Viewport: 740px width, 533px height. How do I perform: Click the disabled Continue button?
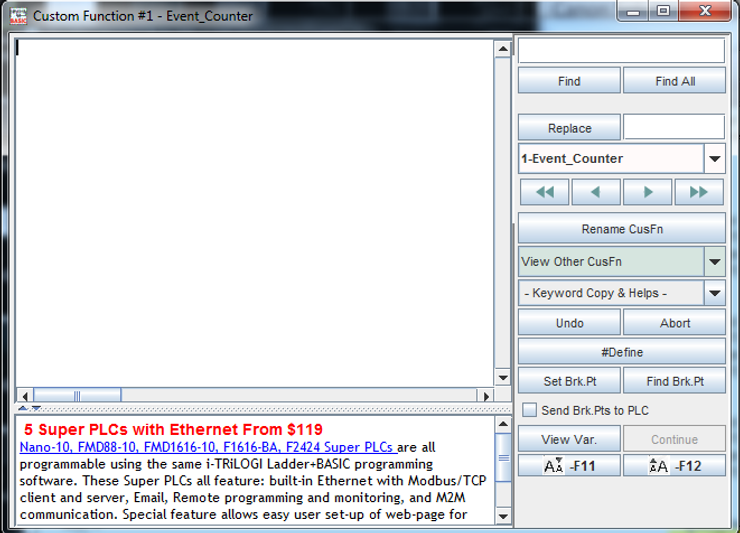[674, 439]
